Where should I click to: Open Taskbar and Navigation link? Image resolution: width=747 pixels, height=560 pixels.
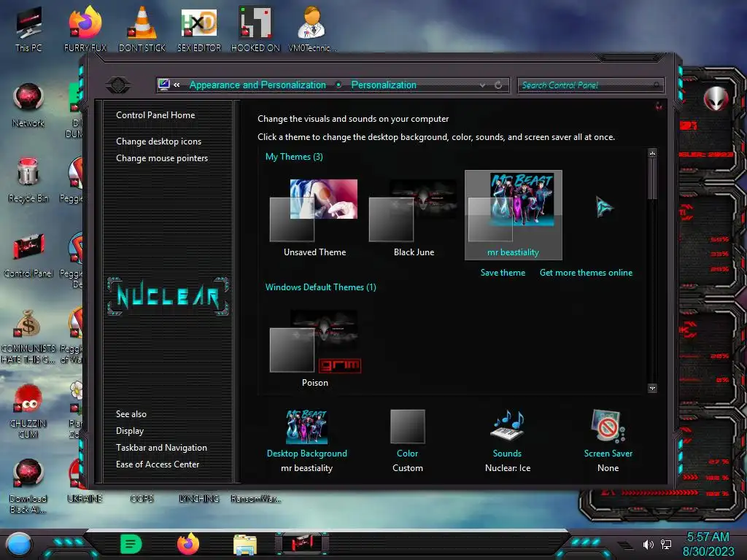pos(161,448)
